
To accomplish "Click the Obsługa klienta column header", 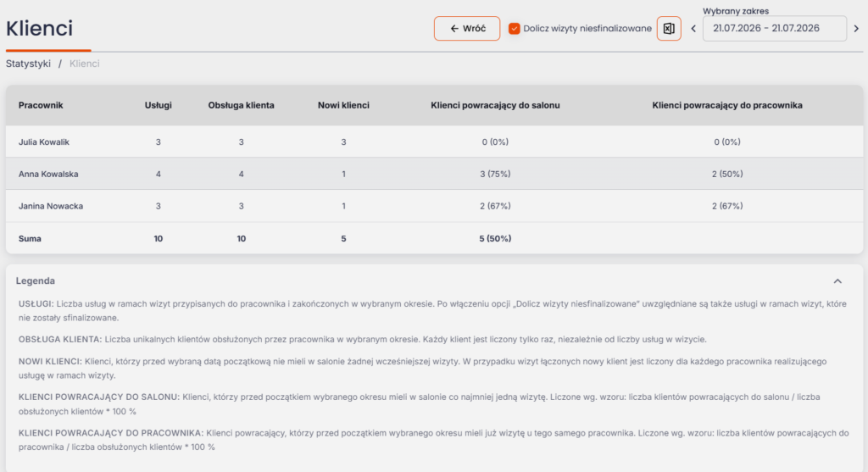I will [x=242, y=105].
